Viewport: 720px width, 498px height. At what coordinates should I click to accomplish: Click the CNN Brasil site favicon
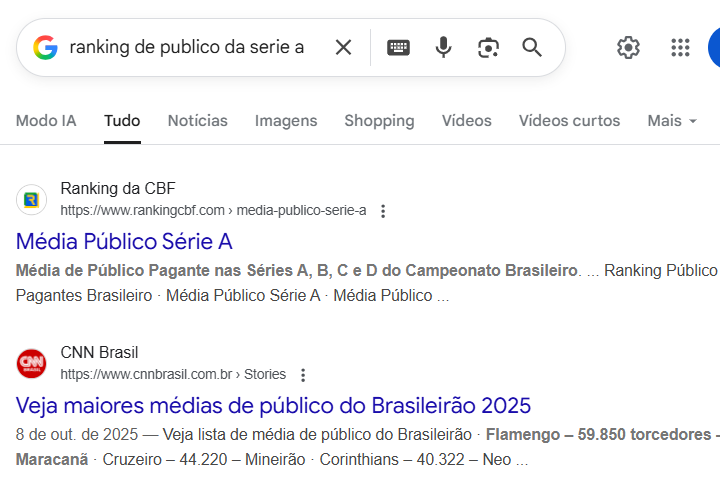32,363
